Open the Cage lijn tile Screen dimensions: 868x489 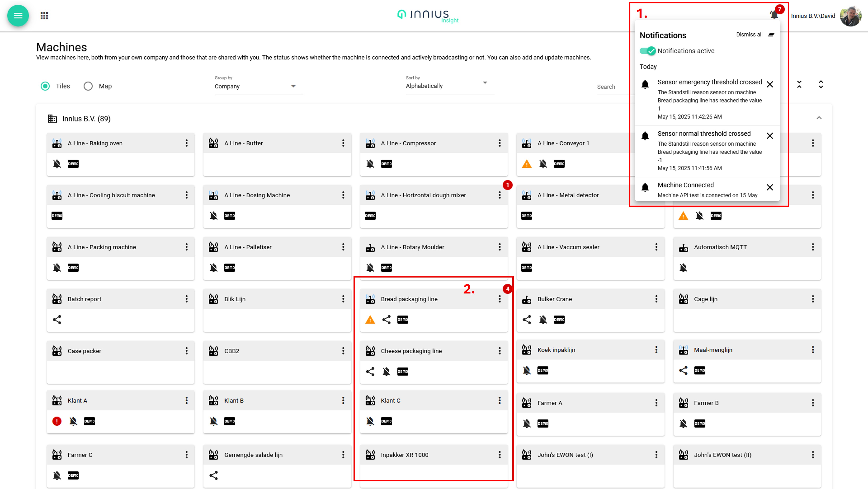tap(747, 310)
